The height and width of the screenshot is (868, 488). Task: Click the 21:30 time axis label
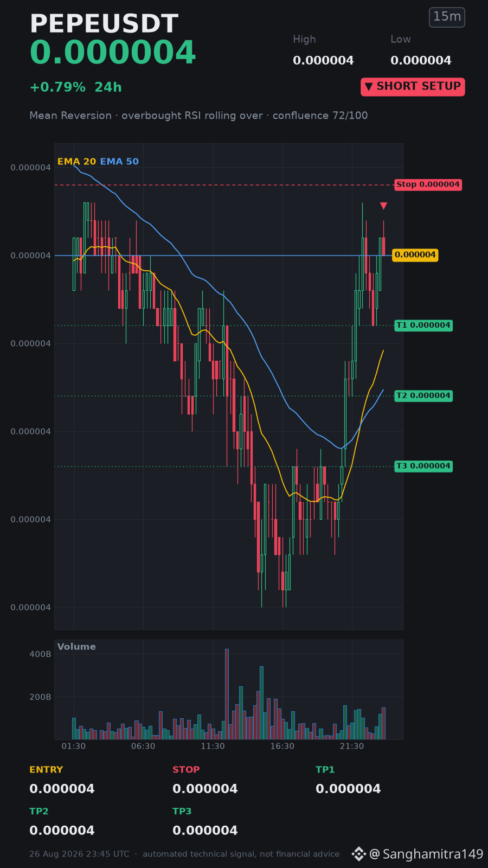pos(352,746)
